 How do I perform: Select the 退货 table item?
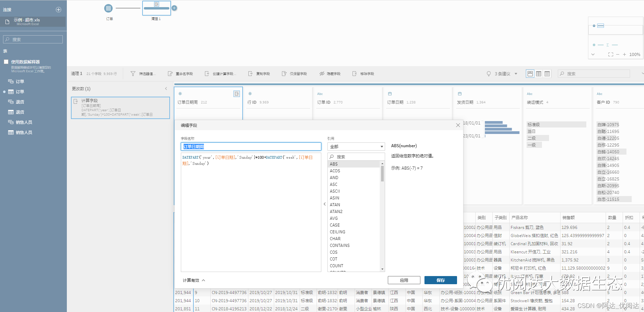click(x=20, y=112)
